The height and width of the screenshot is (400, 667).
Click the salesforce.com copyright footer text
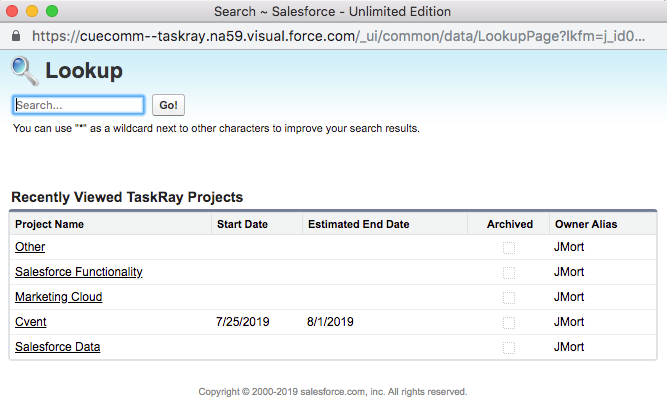pos(333,391)
